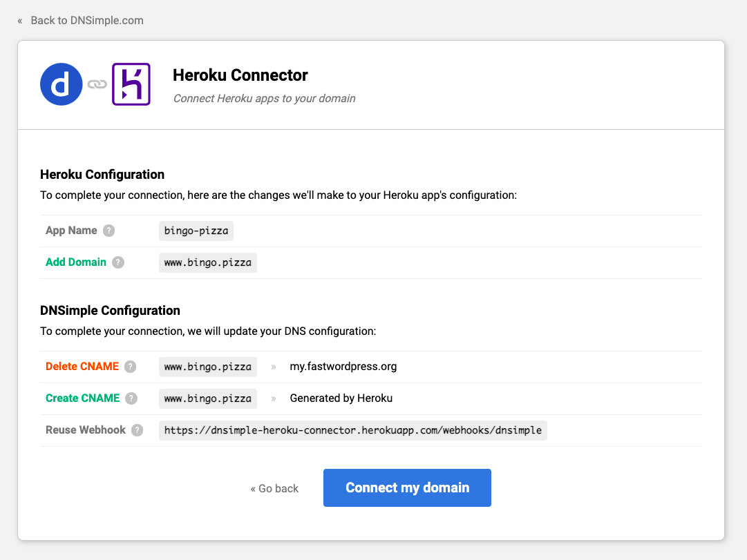Click www.bingo.pizza next to Add Domain
This screenshot has height=560, width=747.
coord(207,262)
